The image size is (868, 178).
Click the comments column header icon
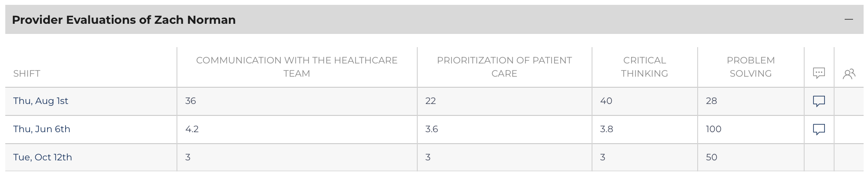coord(819,73)
